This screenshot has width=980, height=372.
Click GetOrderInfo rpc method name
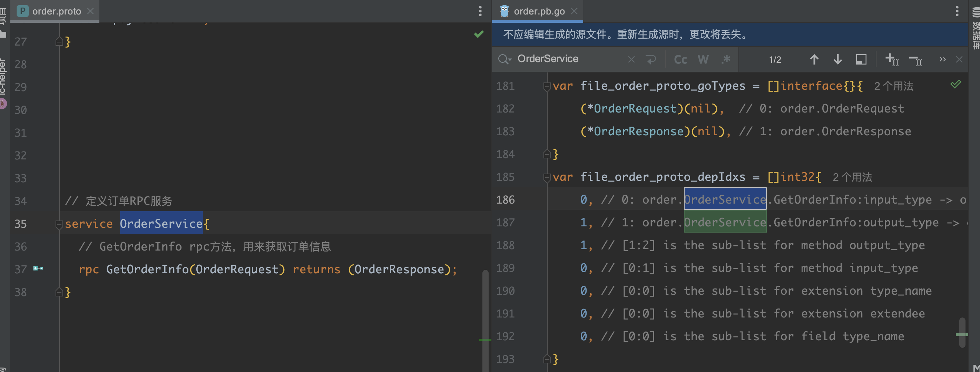pyautogui.click(x=147, y=269)
